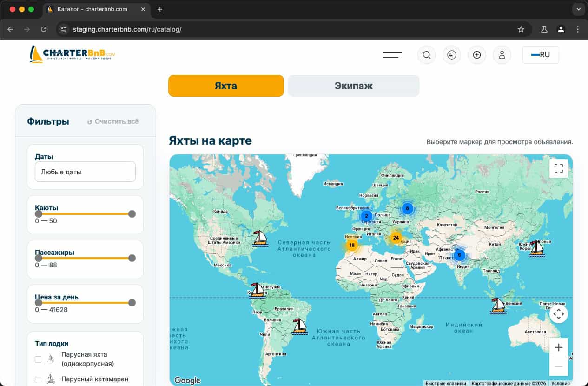
Task: Switch to the Экипаж tab
Action: pyautogui.click(x=353, y=86)
